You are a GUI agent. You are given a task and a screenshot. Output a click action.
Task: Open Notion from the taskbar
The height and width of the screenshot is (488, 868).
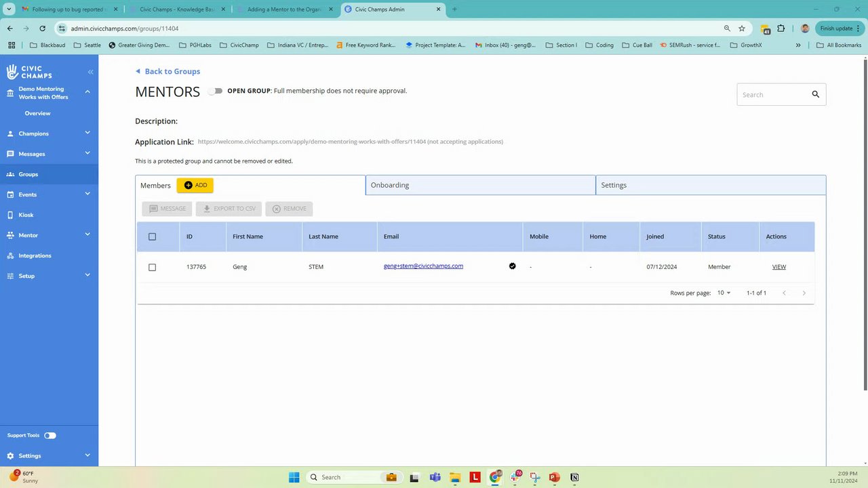[574, 477]
